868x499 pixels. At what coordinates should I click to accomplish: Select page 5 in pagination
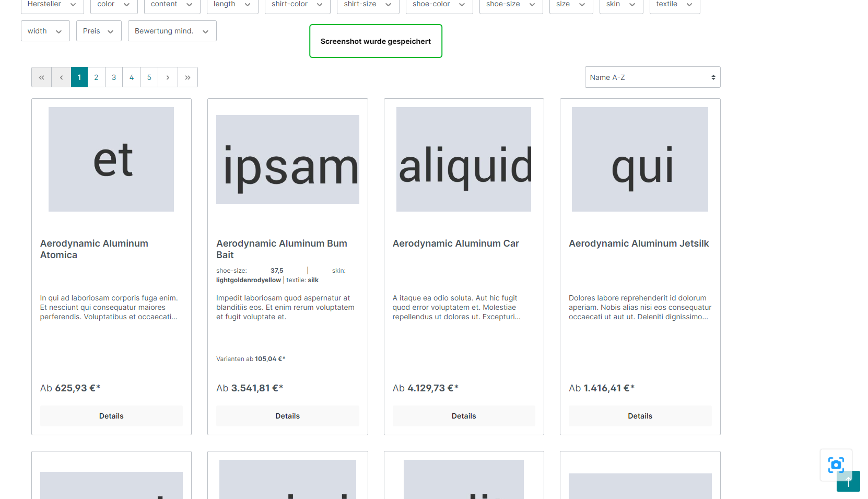[149, 77]
